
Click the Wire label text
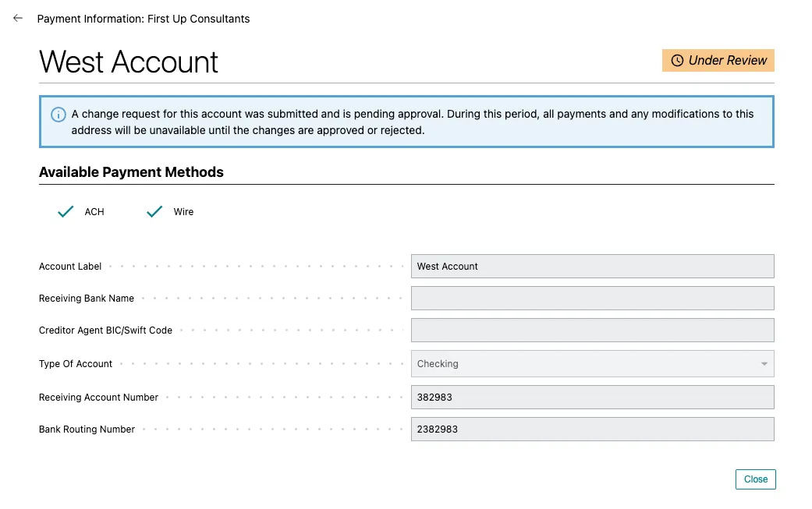[x=183, y=211]
